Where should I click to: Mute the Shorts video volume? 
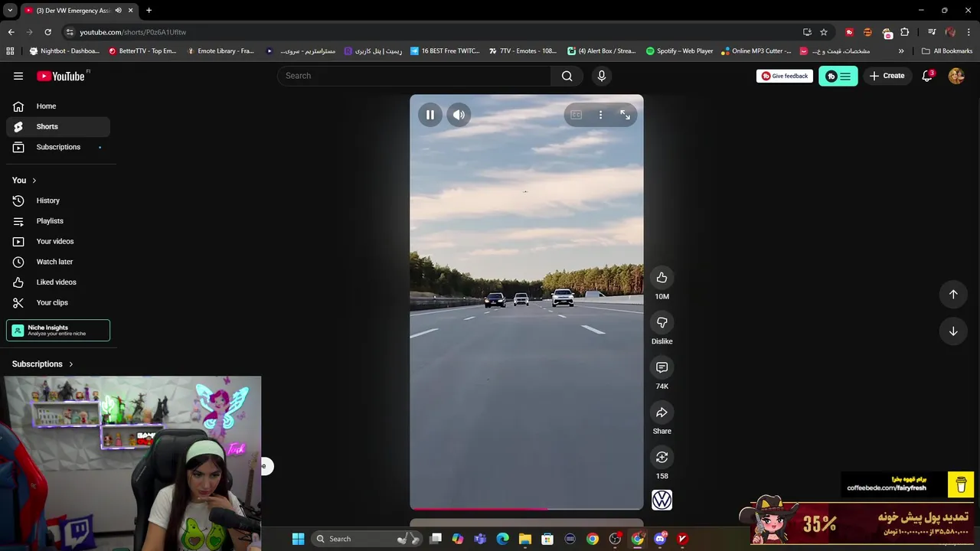point(459,115)
